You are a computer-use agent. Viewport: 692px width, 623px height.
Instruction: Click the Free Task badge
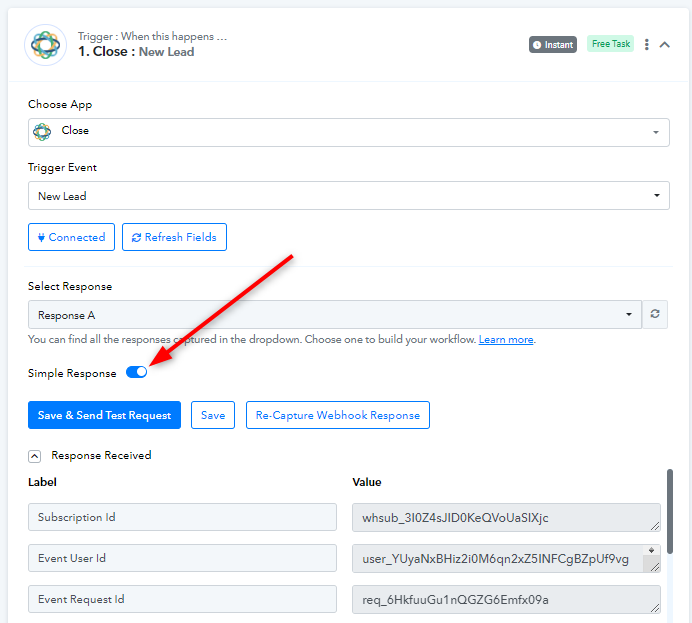pyautogui.click(x=610, y=44)
